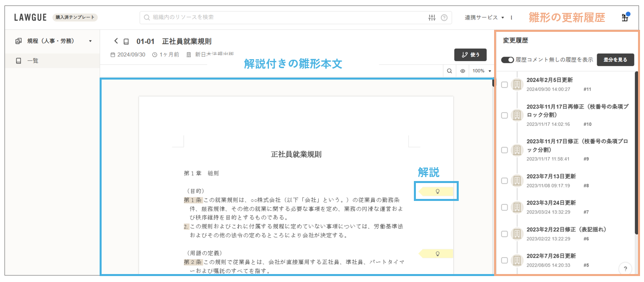This screenshot has width=644, height=282.
Task: Open the lightbulb commentary for 第2条
Action: click(437, 254)
